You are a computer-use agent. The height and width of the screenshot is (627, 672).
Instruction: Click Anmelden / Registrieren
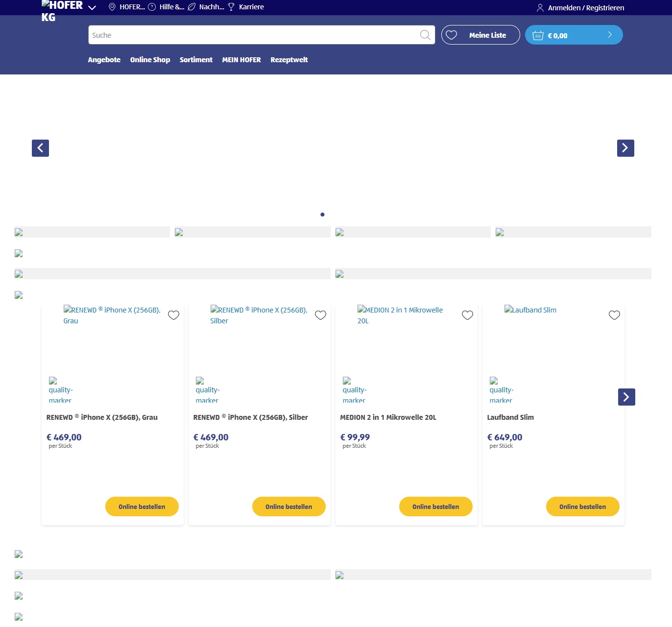tap(586, 8)
